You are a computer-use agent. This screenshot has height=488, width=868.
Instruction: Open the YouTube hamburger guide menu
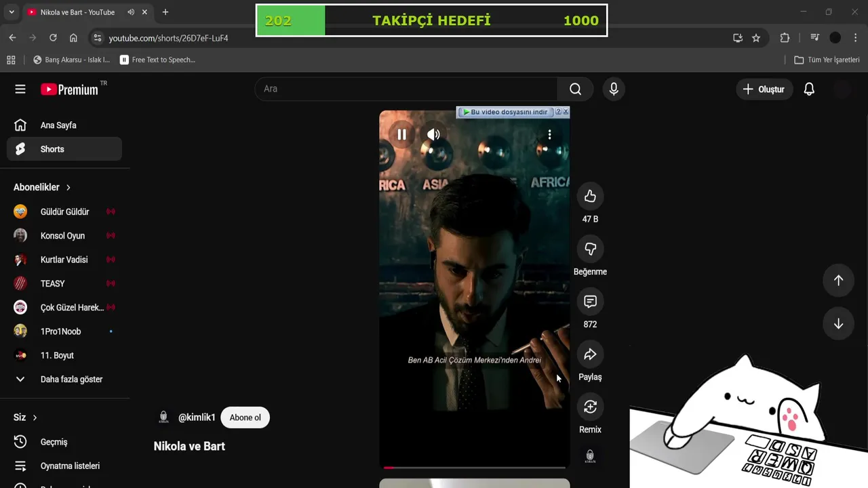point(20,89)
